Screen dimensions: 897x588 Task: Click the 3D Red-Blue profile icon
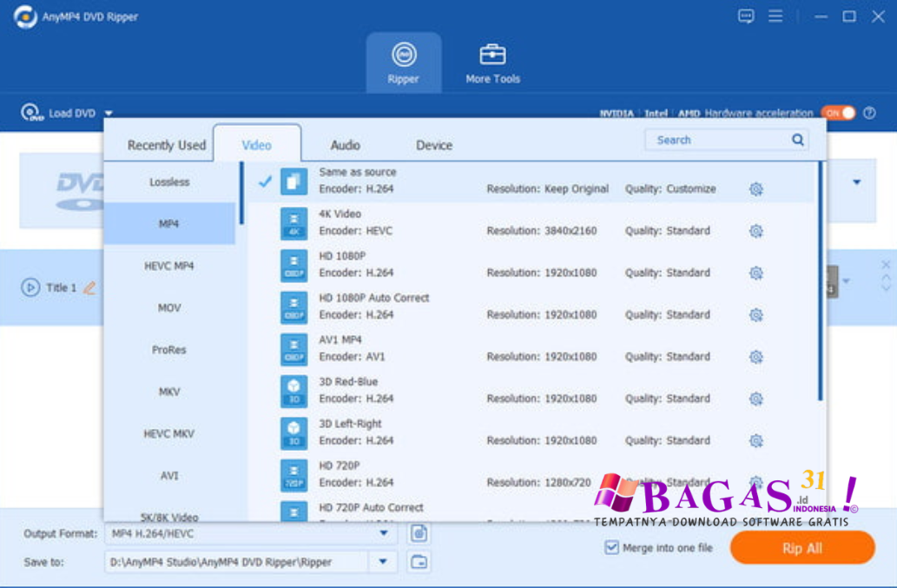(294, 392)
